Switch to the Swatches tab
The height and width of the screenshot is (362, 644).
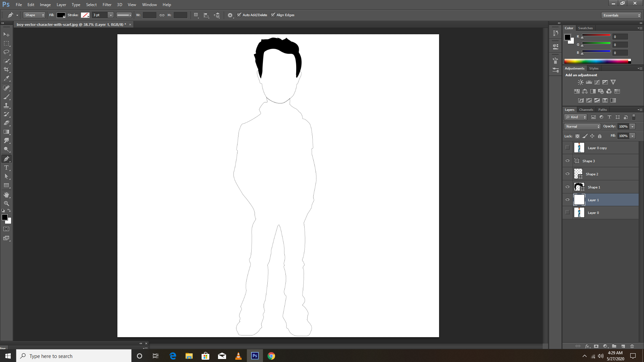point(585,28)
